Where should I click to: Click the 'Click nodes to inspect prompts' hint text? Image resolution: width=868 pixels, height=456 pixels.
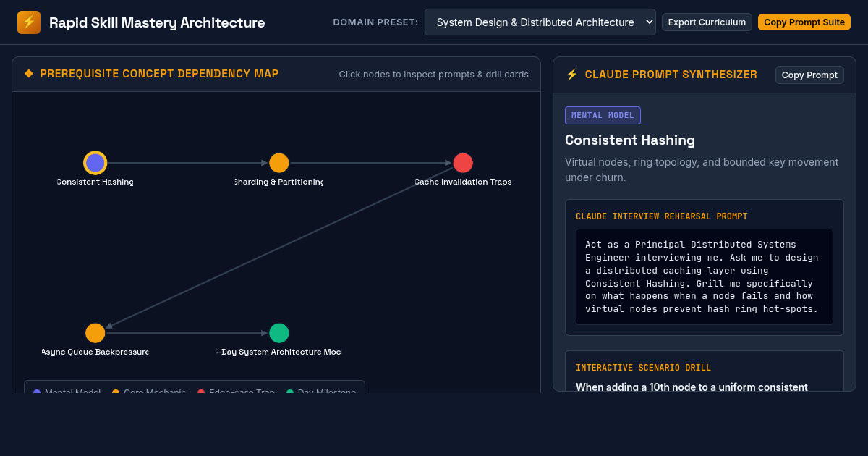(x=434, y=75)
